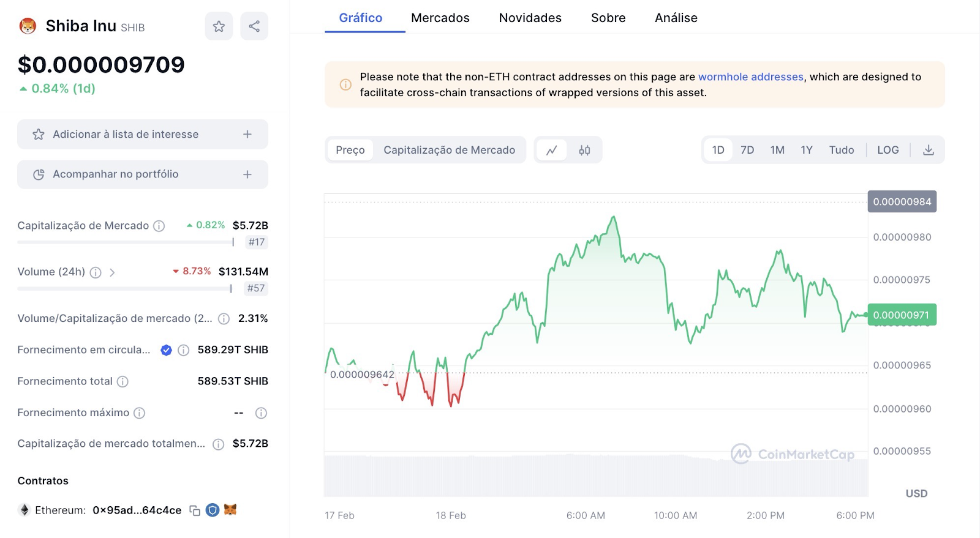Image resolution: width=980 pixels, height=538 pixels.
Task: Click plus icon on portfolio row
Action: point(247,174)
